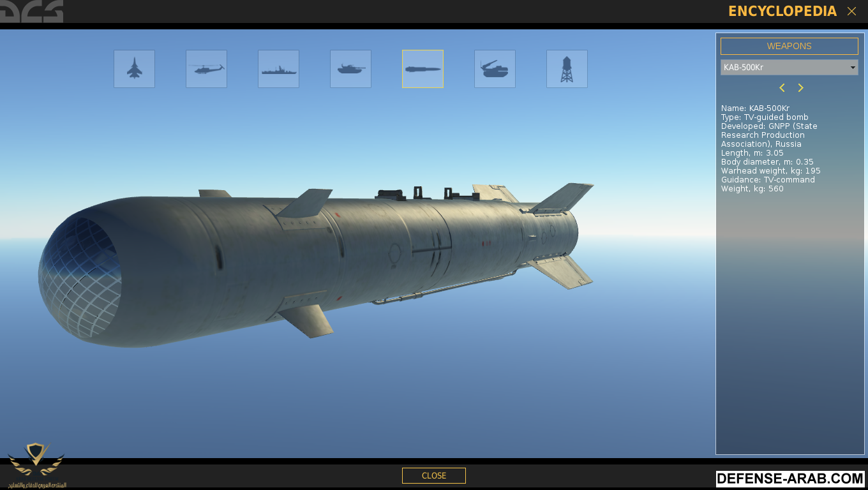868x490 pixels.
Task: Open the air defense launcher category icon
Action: click(495, 69)
